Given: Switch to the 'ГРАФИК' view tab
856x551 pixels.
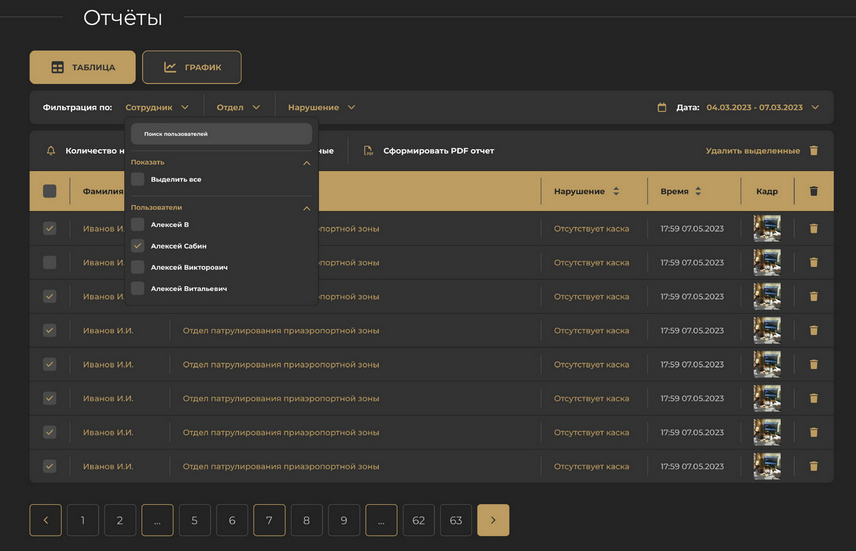Looking at the screenshot, I should point(191,67).
